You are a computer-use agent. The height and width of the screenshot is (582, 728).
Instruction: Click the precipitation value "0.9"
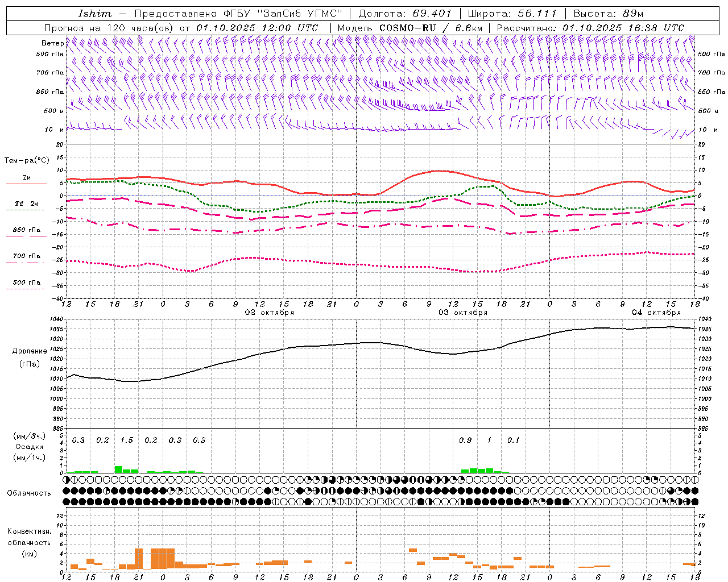(465, 440)
